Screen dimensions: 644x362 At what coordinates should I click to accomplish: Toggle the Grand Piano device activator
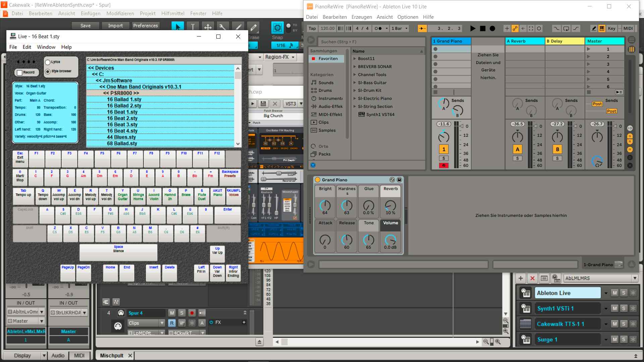318,180
